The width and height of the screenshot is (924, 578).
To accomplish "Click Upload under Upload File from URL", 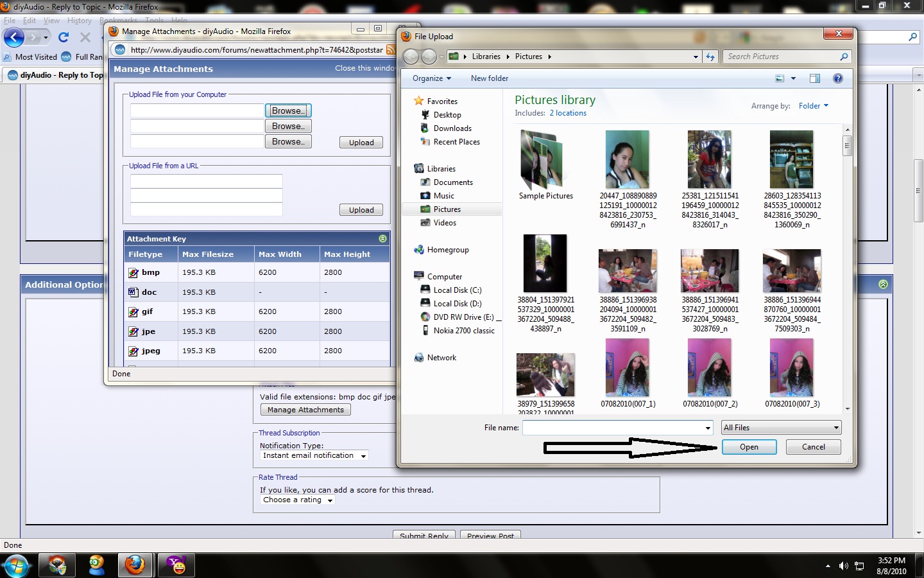I will tap(361, 210).
